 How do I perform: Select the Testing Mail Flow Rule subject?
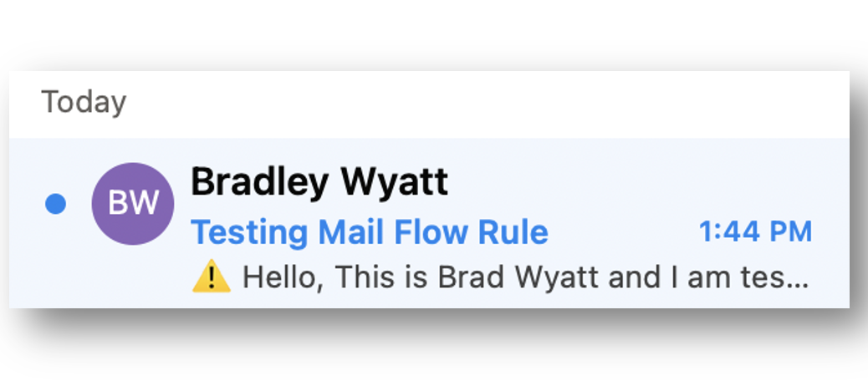(x=370, y=232)
